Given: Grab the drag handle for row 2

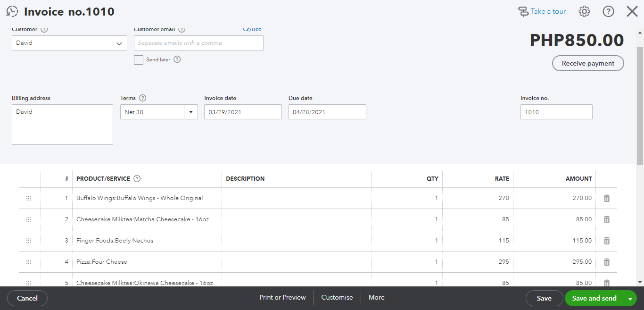Looking at the screenshot, I should [29, 219].
